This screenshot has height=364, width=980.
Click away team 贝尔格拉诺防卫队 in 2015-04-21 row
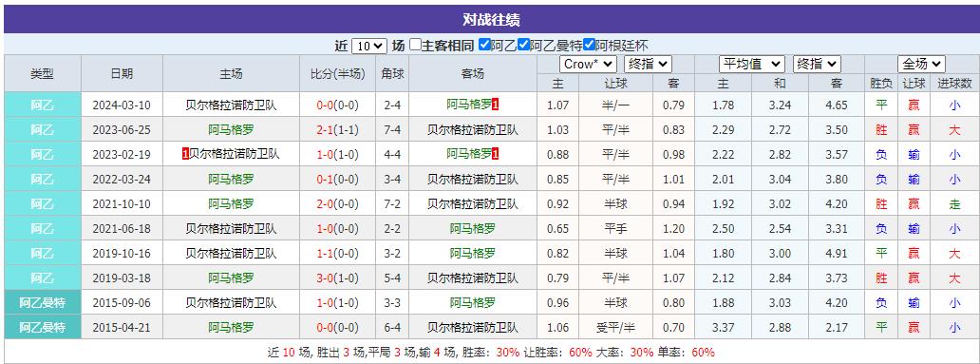tap(473, 328)
